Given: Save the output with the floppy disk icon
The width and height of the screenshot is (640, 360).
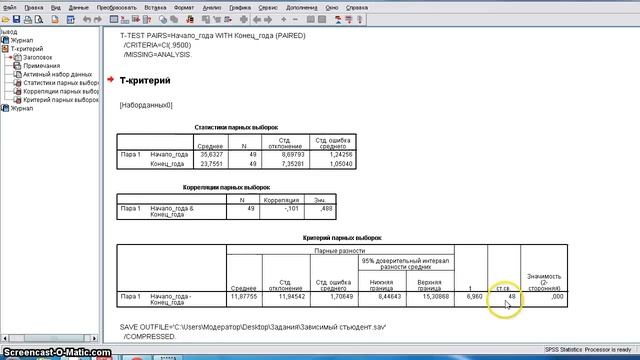Looking at the screenshot, I should click(x=16, y=20).
